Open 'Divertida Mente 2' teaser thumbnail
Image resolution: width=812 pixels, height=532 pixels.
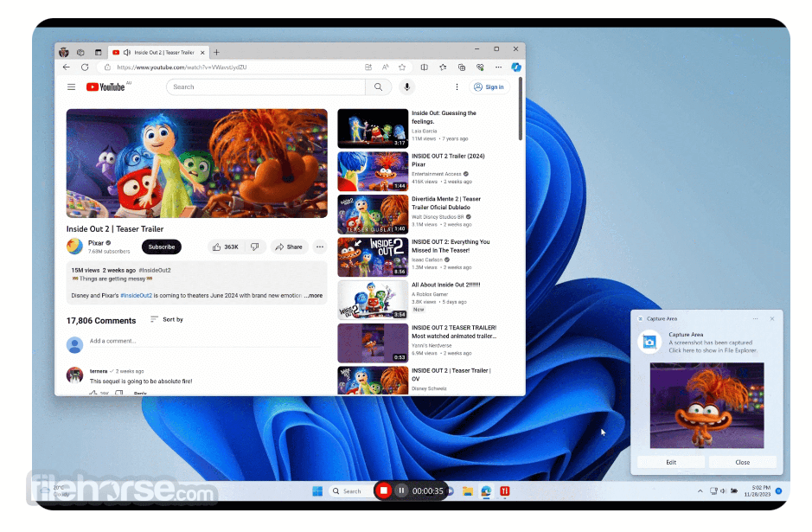373,215
